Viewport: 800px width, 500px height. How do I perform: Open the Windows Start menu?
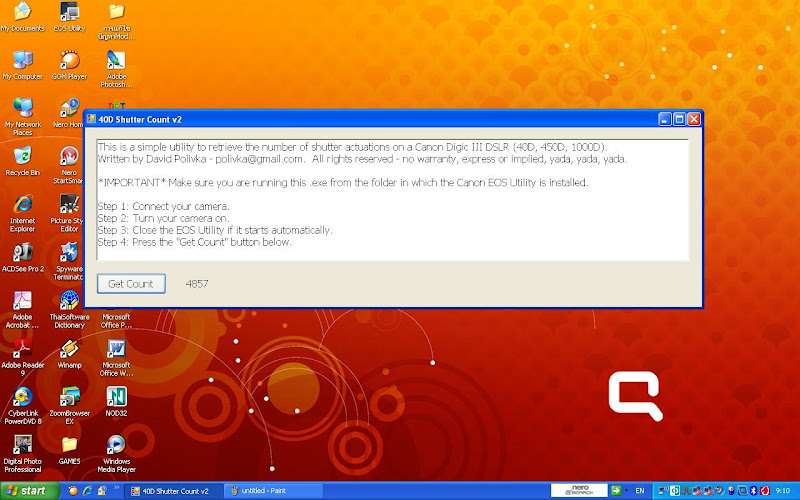pyautogui.click(x=29, y=491)
